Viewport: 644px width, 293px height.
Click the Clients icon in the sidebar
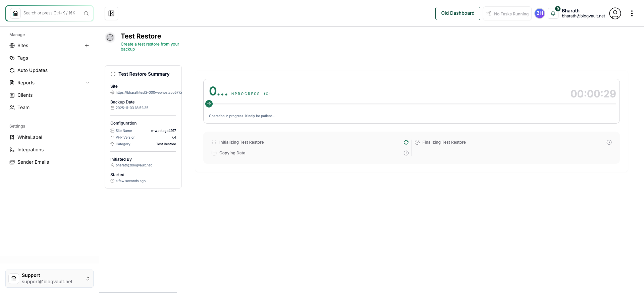(x=12, y=95)
